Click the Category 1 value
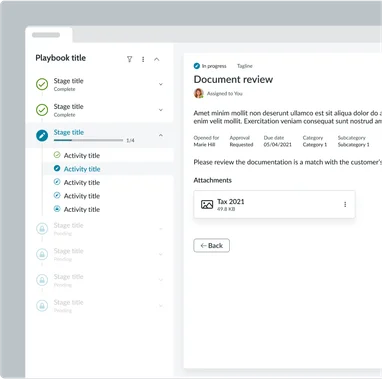This screenshot has width=382, height=379. point(315,145)
